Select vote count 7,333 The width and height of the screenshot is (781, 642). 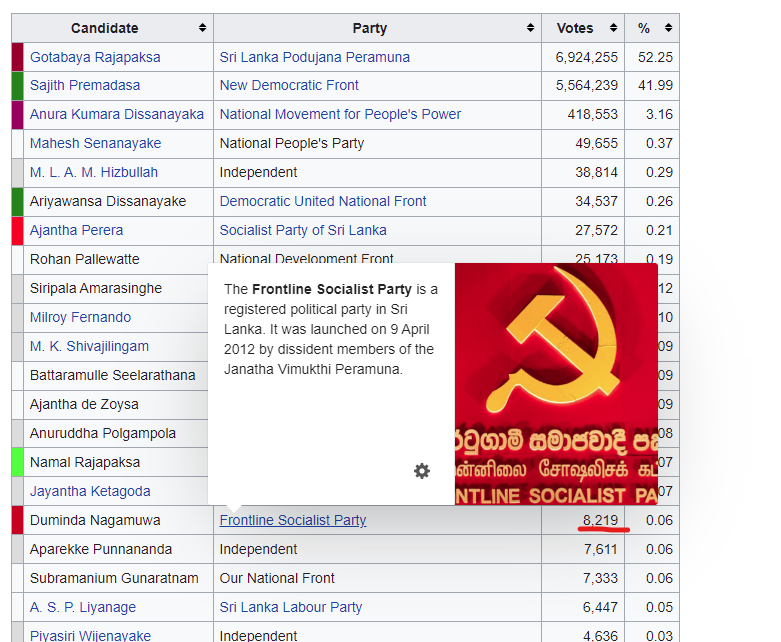point(601,578)
